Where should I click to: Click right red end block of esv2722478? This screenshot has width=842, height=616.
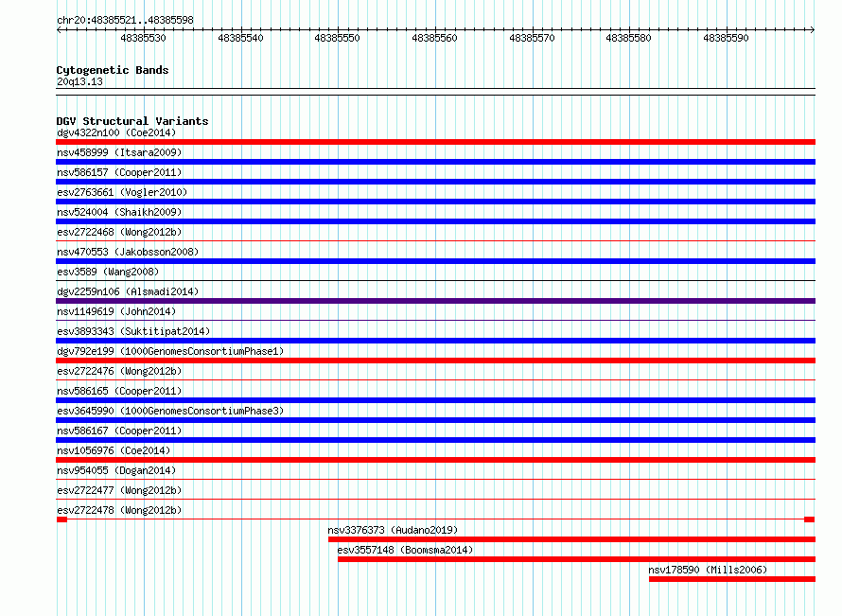[809, 519]
